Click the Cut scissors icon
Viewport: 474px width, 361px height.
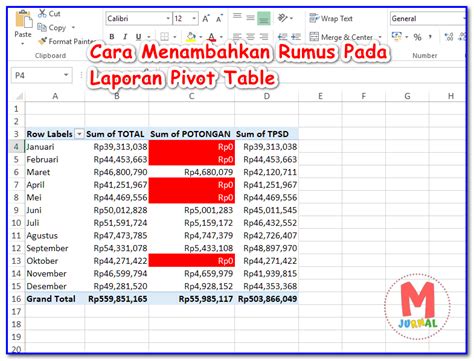(x=42, y=13)
